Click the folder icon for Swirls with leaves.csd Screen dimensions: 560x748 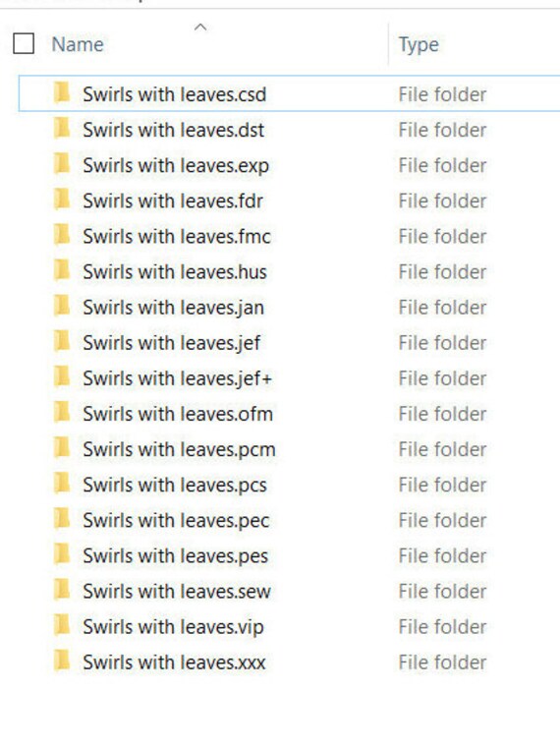62,92
